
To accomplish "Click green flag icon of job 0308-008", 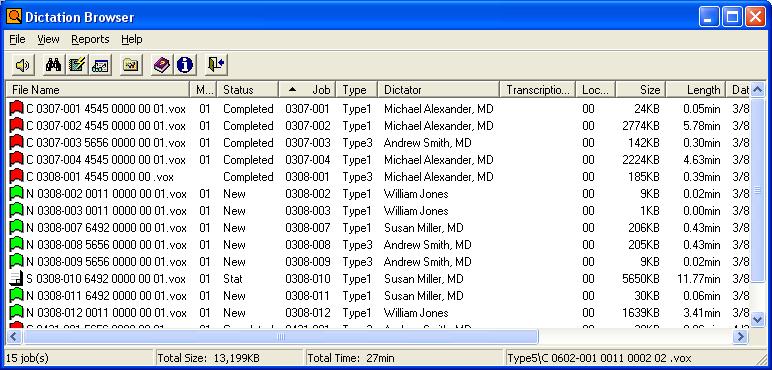I will click(17, 245).
